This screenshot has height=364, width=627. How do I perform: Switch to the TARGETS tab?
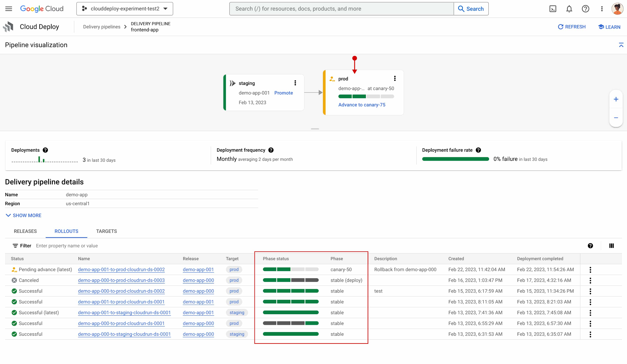click(x=106, y=231)
